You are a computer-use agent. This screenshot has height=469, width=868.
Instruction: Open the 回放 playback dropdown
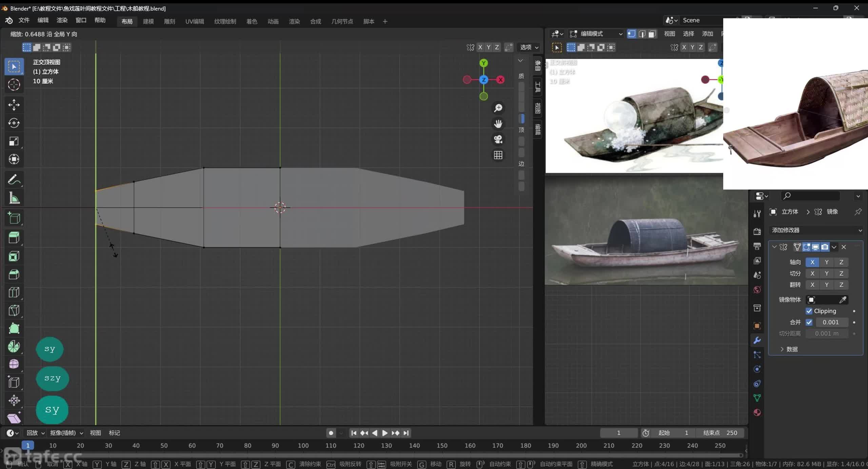tap(35, 433)
